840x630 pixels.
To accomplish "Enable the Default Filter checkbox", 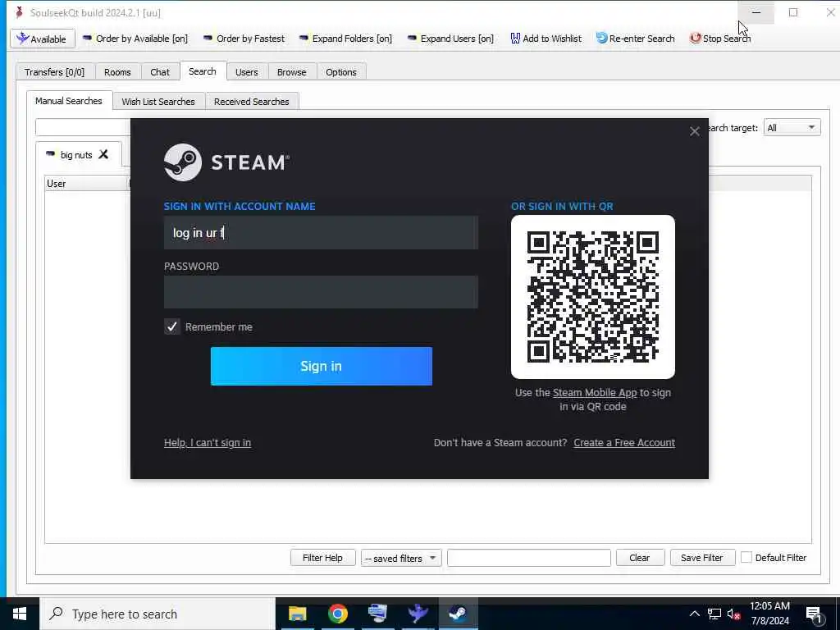I will [x=746, y=558].
